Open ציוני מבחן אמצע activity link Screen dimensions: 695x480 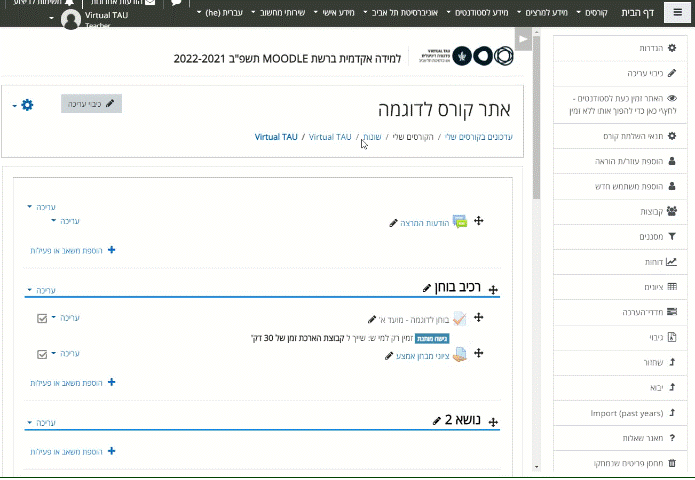(x=422, y=356)
